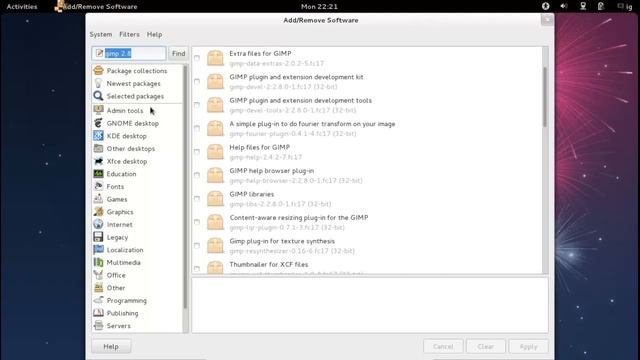Select the Multimedia category label
This screenshot has height=360, width=640.
click(124, 262)
